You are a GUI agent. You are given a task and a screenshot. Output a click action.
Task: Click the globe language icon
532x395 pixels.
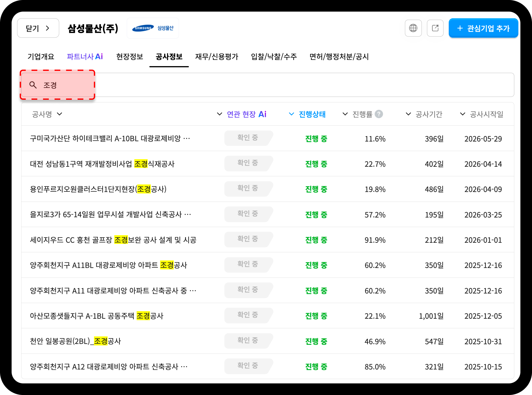[x=413, y=28]
